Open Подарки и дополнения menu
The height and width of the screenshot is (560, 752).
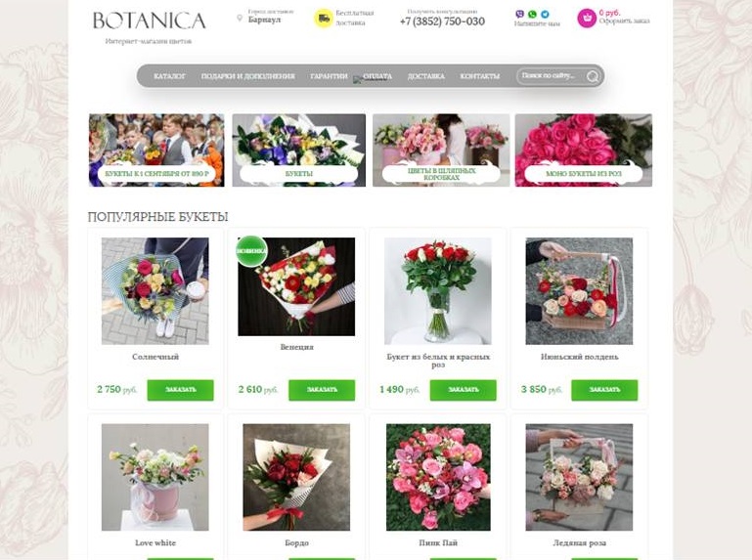(247, 76)
